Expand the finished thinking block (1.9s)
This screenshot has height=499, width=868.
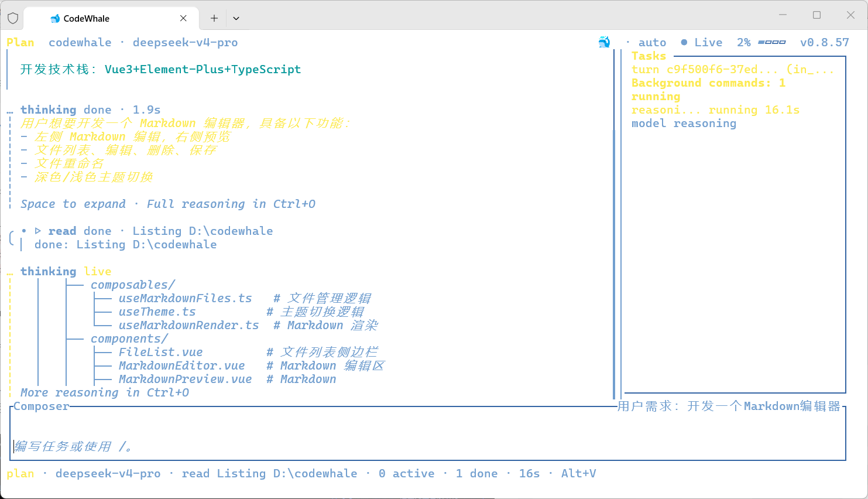tap(90, 110)
